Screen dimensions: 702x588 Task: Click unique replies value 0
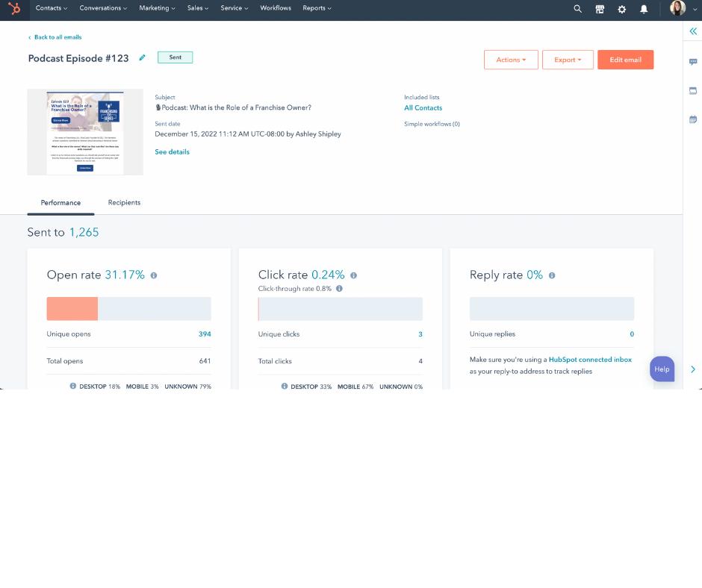632,334
